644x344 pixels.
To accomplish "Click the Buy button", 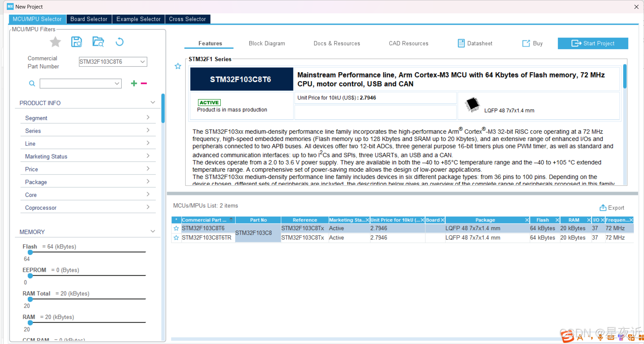I will 532,43.
